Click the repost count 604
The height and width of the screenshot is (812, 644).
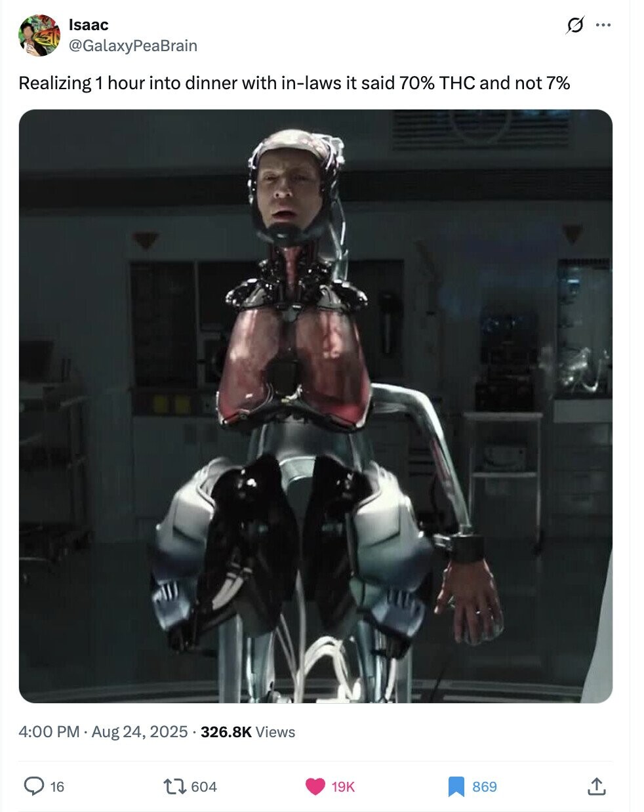pos(204,786)
